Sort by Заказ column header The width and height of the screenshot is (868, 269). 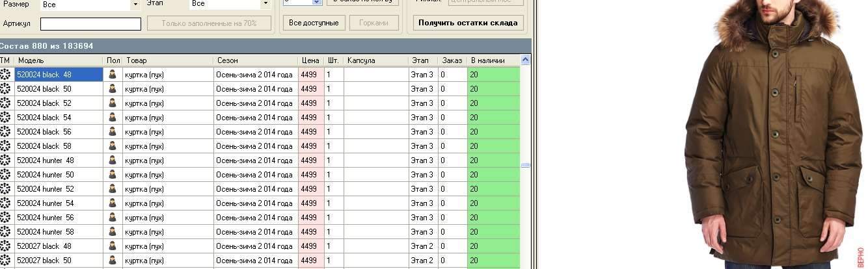(452, 60)
